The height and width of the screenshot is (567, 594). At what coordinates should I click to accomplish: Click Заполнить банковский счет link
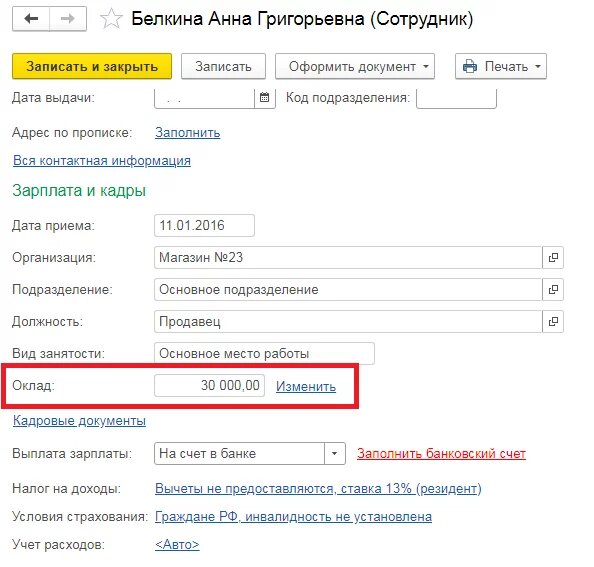pos(441,453)
